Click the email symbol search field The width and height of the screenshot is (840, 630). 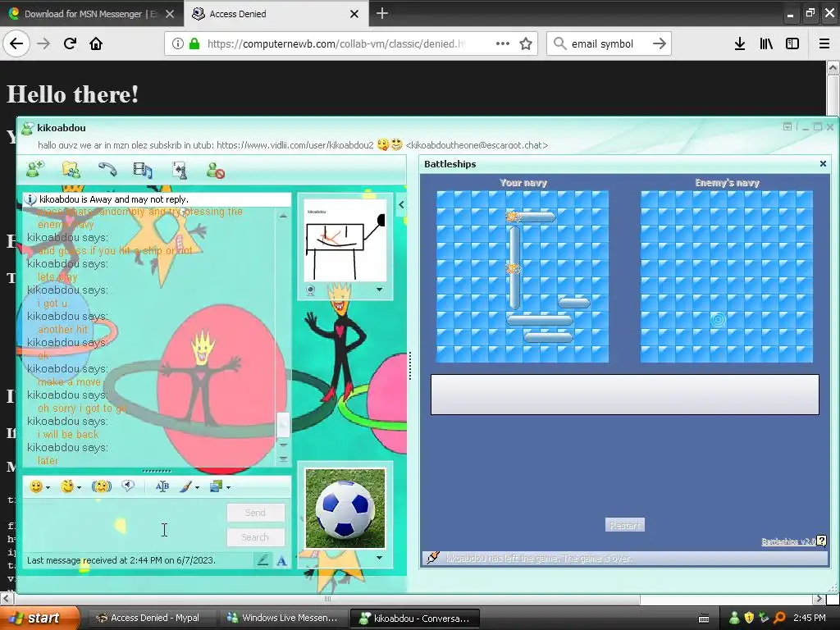tap(602, 44)
